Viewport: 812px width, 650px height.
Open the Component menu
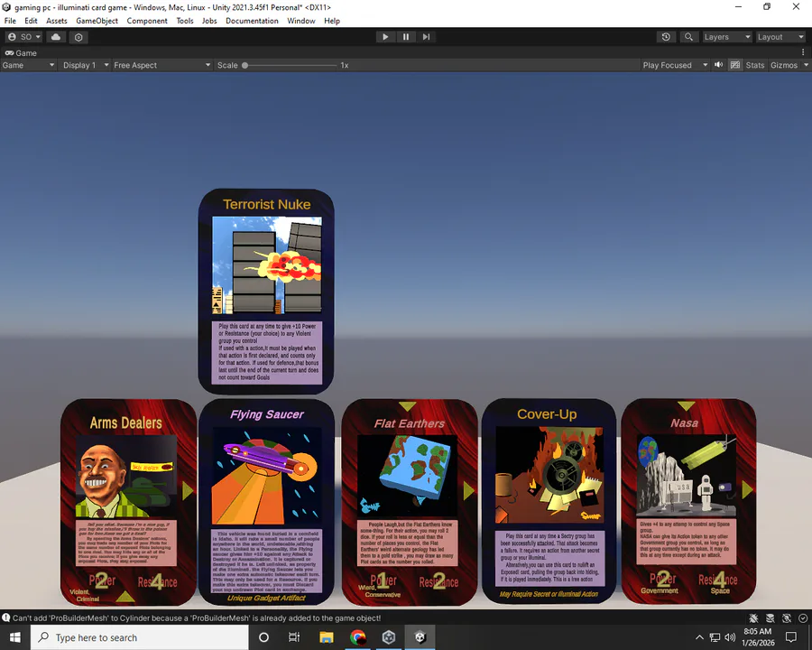[x=147, y=21]
